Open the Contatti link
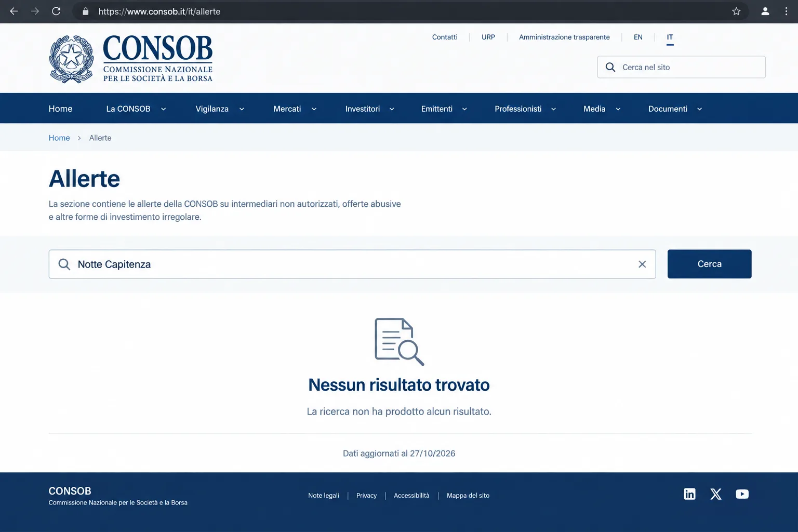 [x=445, y=37]
